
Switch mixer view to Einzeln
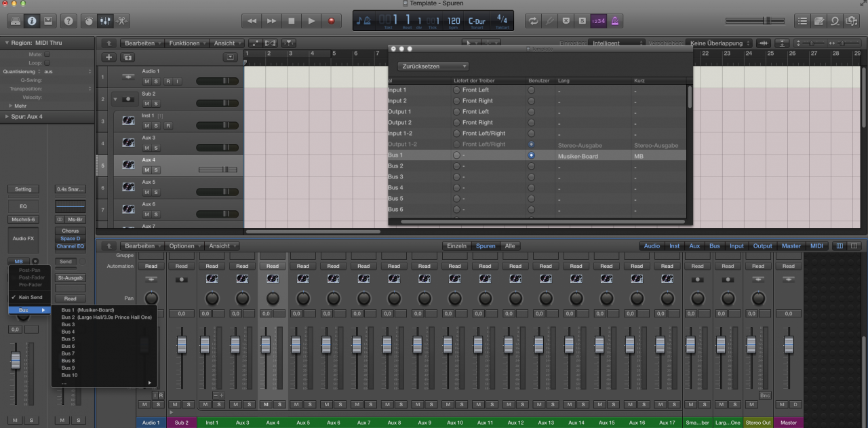tap(457, 246)
